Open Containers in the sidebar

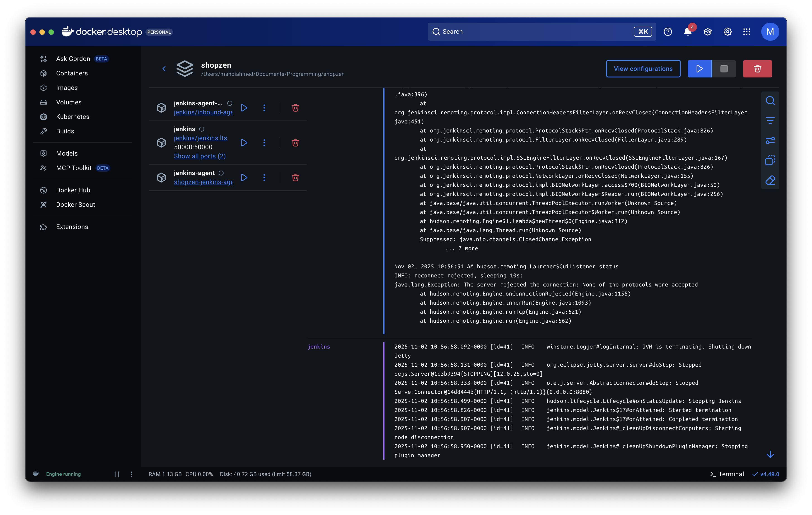[x=72, y=73]
